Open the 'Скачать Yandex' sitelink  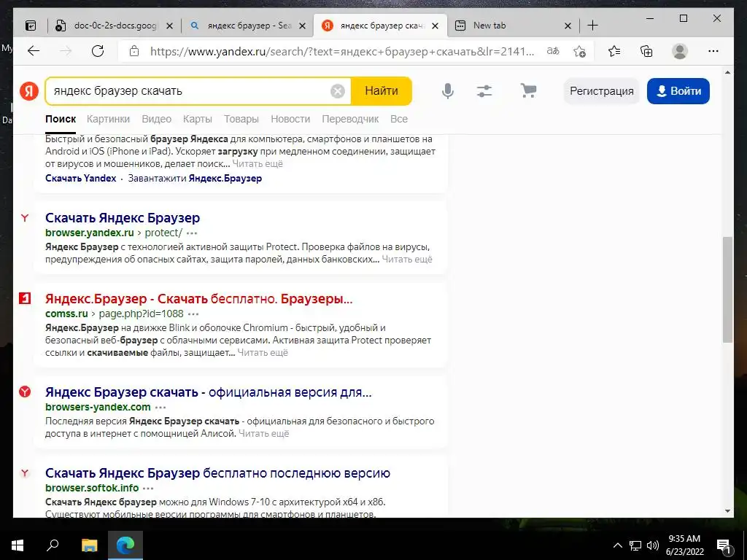[80, 178]
